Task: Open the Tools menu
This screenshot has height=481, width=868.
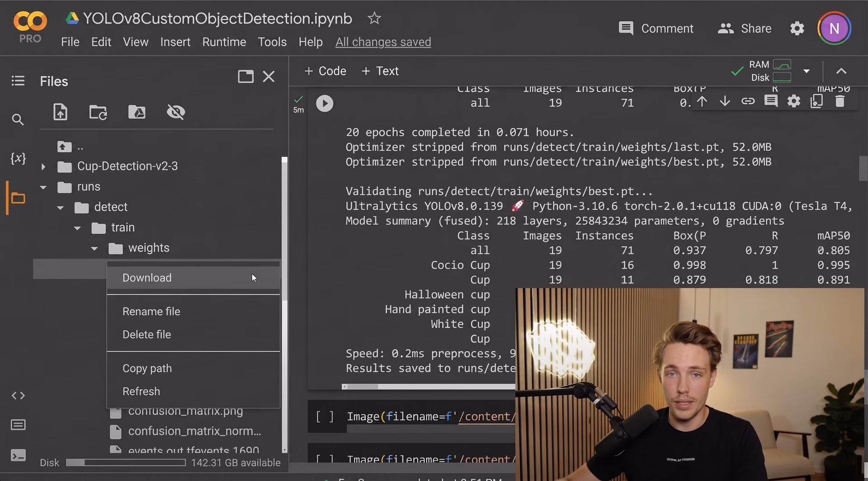Action: click(x=272, y=42)
